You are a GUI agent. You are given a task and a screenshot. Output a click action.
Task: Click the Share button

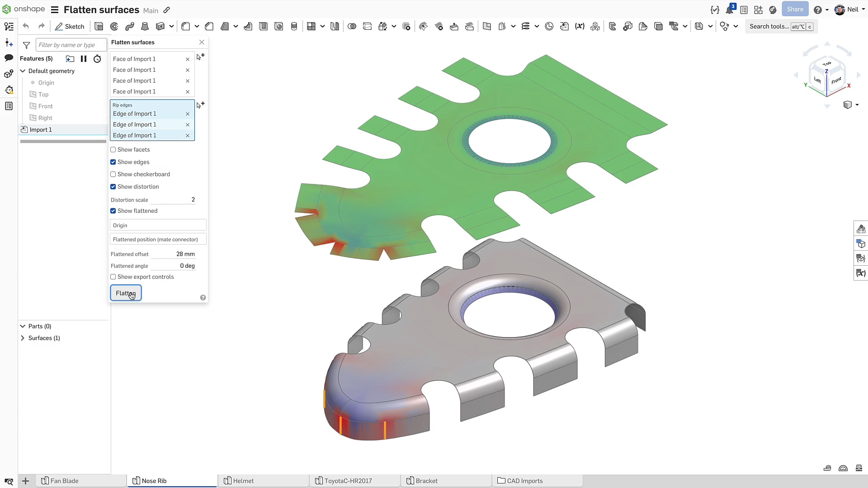coord(795,9)
